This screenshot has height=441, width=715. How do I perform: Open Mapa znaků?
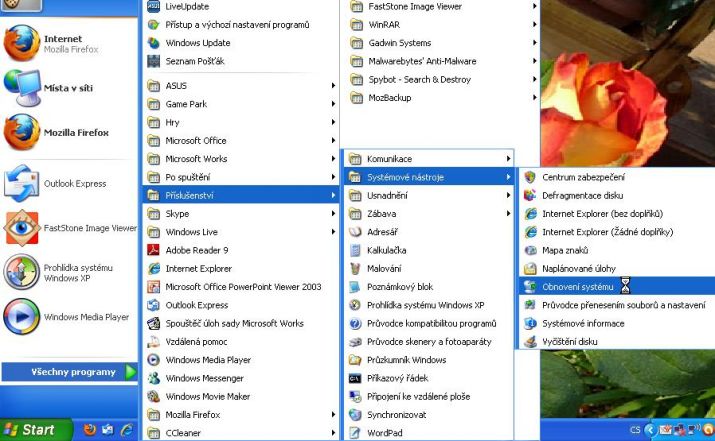coord(617,250)
